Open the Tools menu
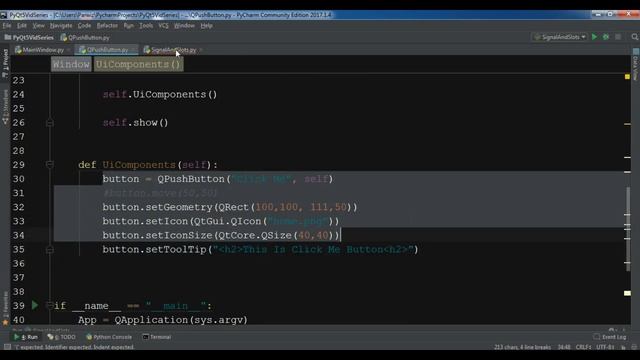Viewport: 640px width, 360px height. 146,25
